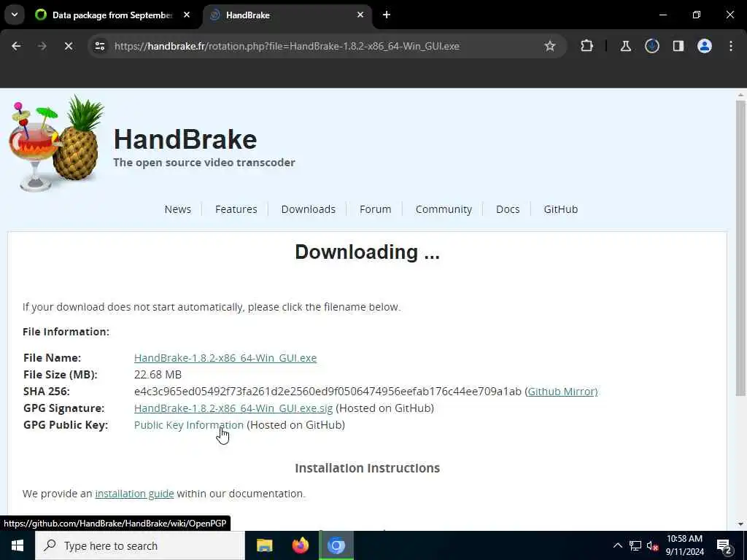Click the Github Mirror link
Screen dimensions: 747x560
tap(562, 392)
